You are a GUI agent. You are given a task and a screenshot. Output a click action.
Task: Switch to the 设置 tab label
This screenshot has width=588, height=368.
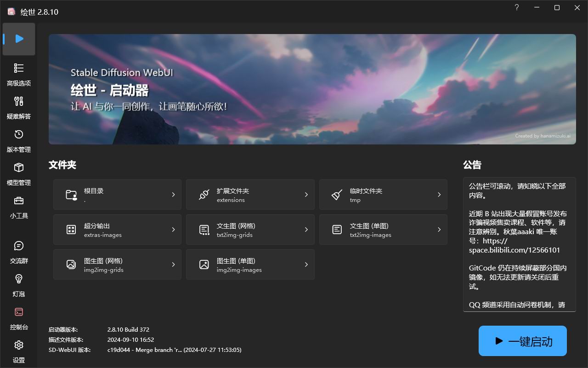19,360
